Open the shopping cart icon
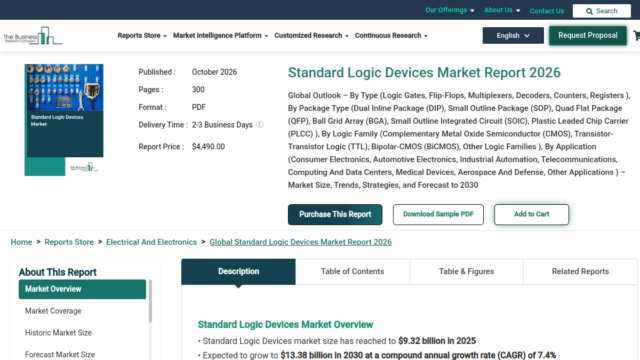This screenshot has height=360, width=640. [637, 36]
